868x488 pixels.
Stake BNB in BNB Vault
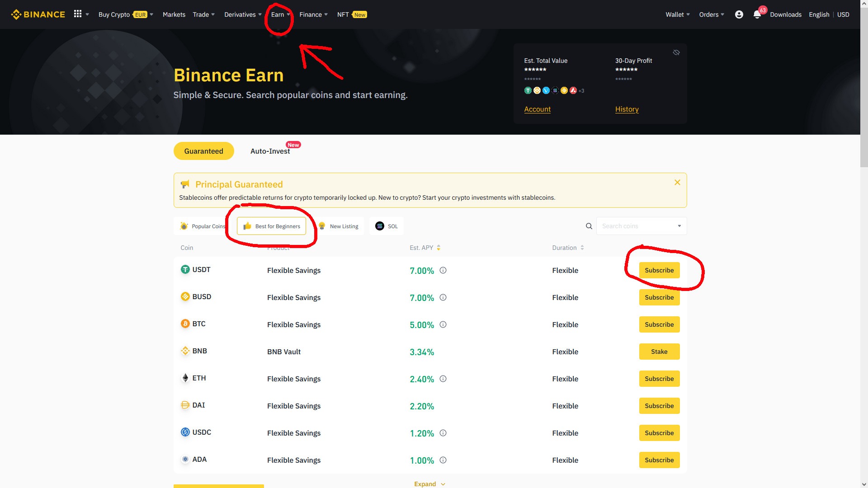[659, 352]
